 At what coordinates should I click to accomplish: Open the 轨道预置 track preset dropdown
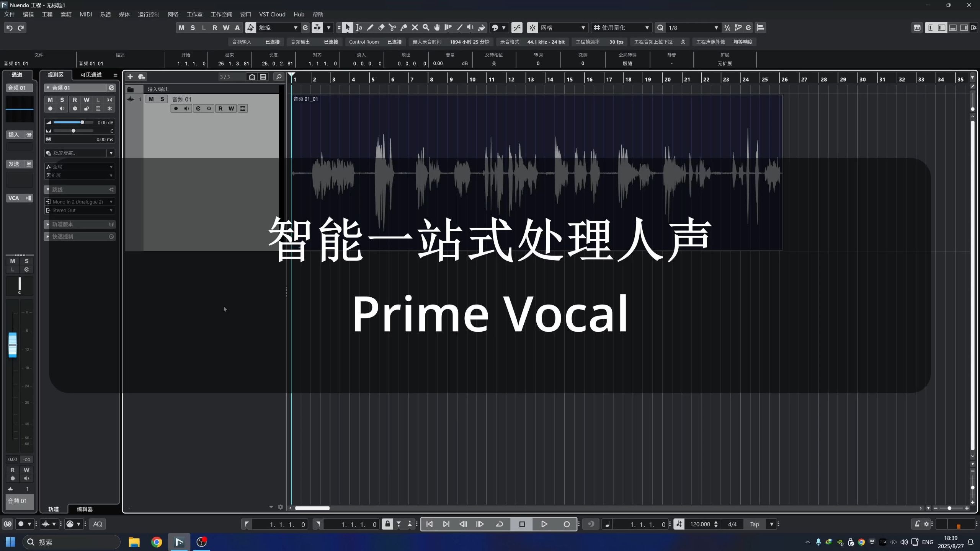(80, 153)
